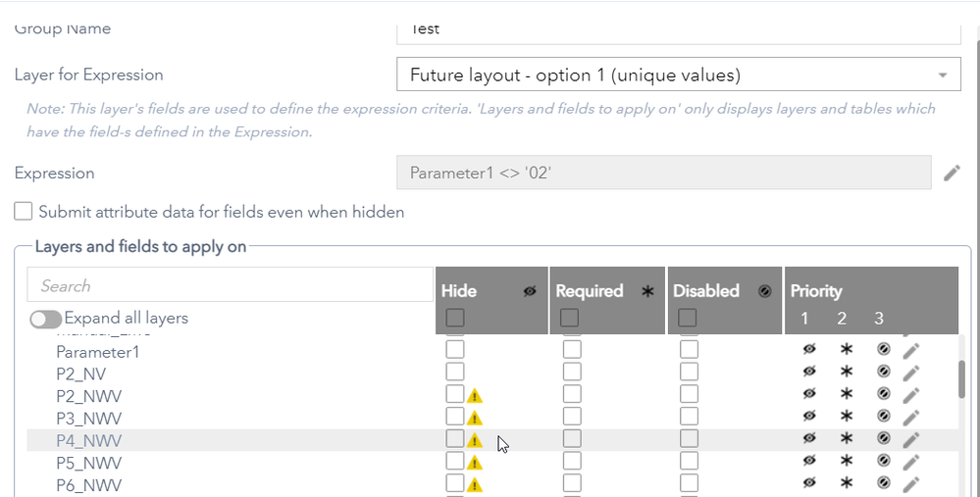Viewport: 980px width, 497px height.
Task: Check the Required column header checkbox
Action: pyautogui.click(x=569, y=318)
